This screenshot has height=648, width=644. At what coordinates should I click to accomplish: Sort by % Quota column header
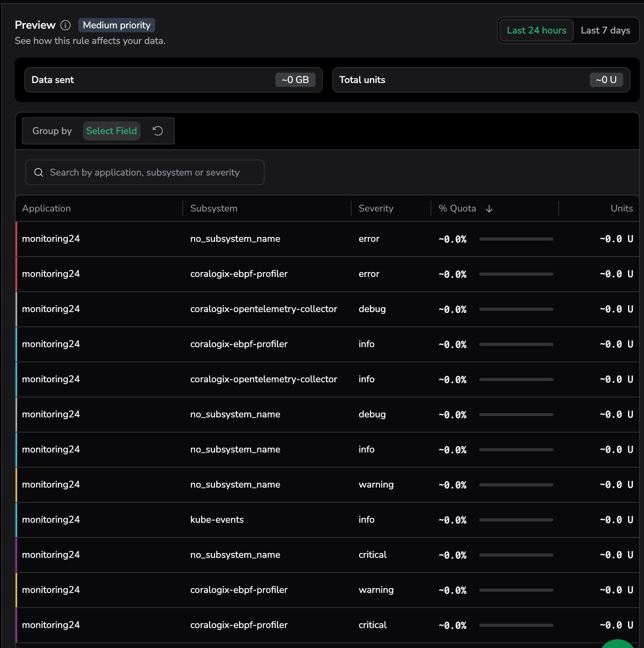click(457, 208)
